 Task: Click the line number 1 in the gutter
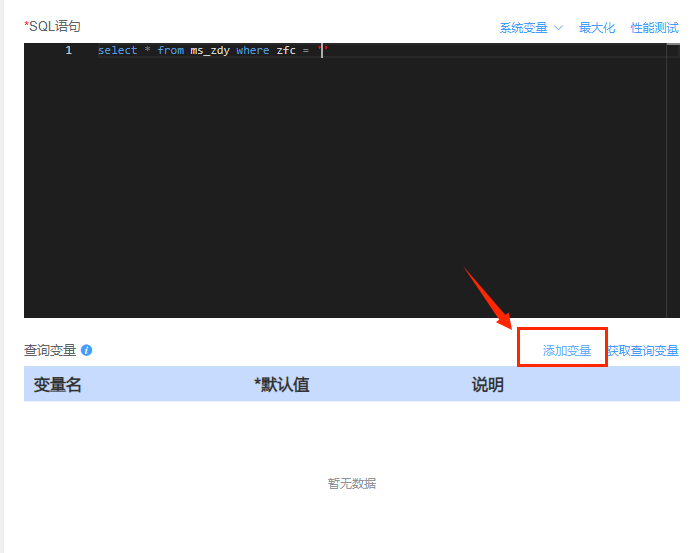[x=68, y=50]
